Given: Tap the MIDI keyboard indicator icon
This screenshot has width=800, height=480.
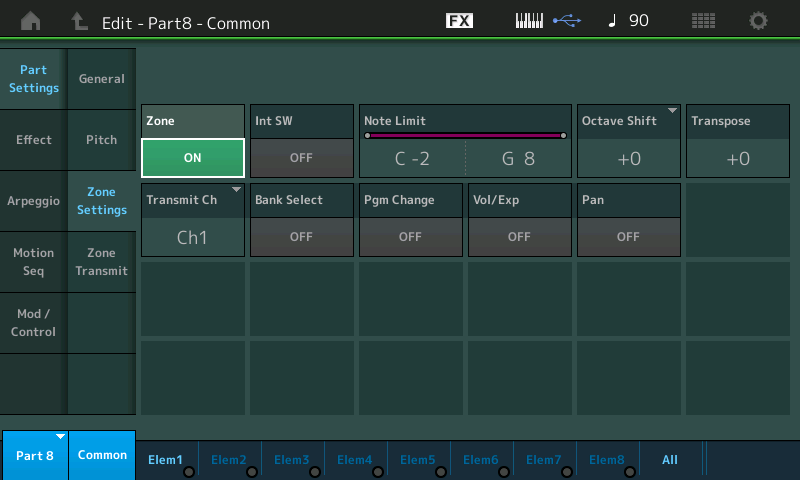Looking at the screenshot, I should (x=531, y=20).
